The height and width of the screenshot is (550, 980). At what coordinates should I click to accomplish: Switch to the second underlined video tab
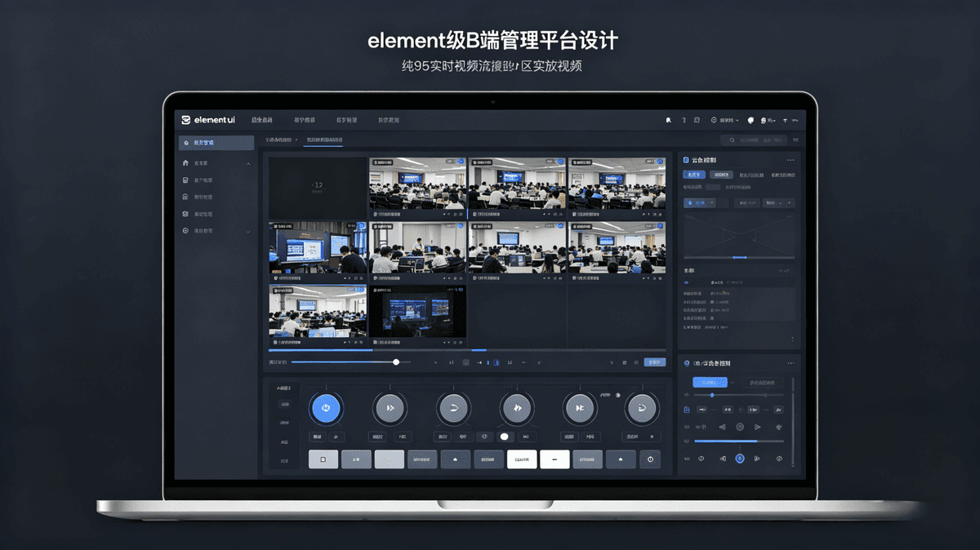(x=324, y=140)
